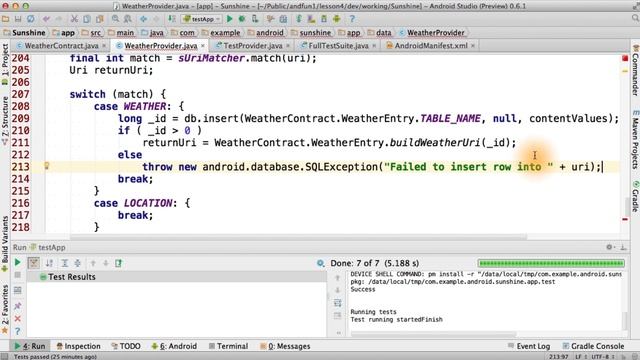Select the data breadcrumb folder
Viewport: 640px width, 360px height.
[x=379, y=33]
